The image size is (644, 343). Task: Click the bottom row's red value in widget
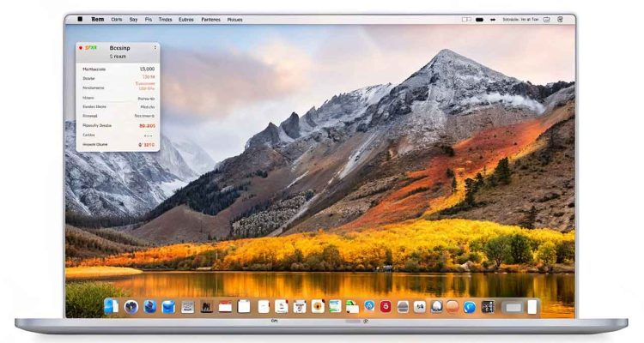(148, 145)
